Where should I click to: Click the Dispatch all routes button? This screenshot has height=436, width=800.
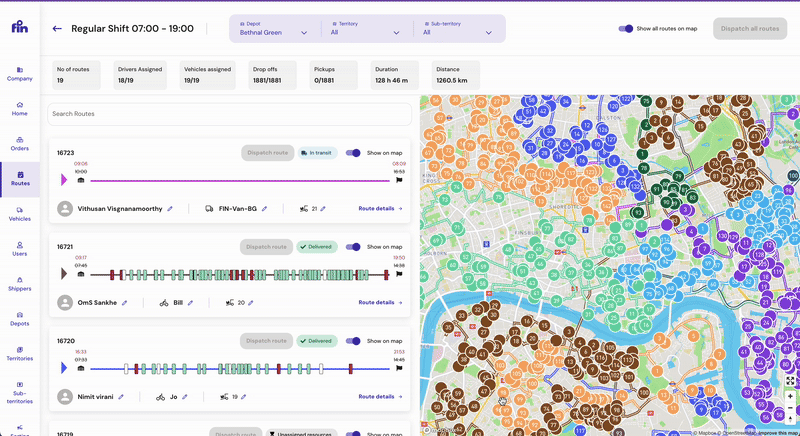[x=749, y=29]
